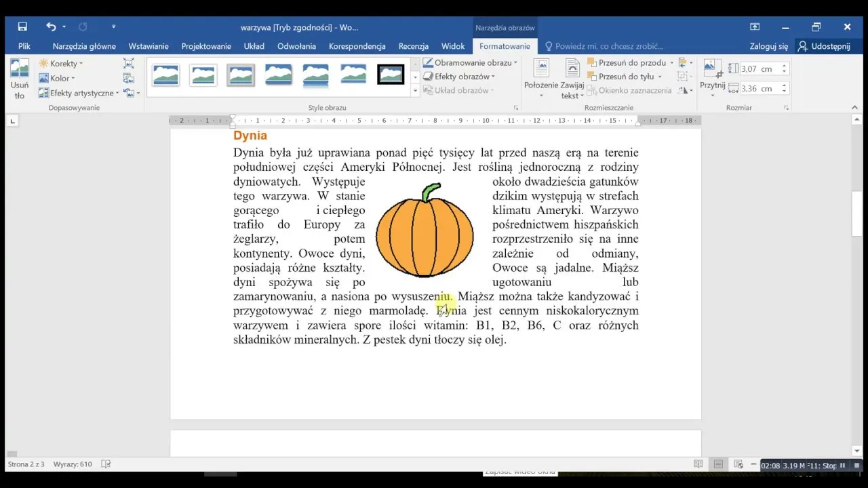This screenshot has height=488, width=868.
Task: Click the Zaloguj się sign-in link
Action: (x=768, y=46)
